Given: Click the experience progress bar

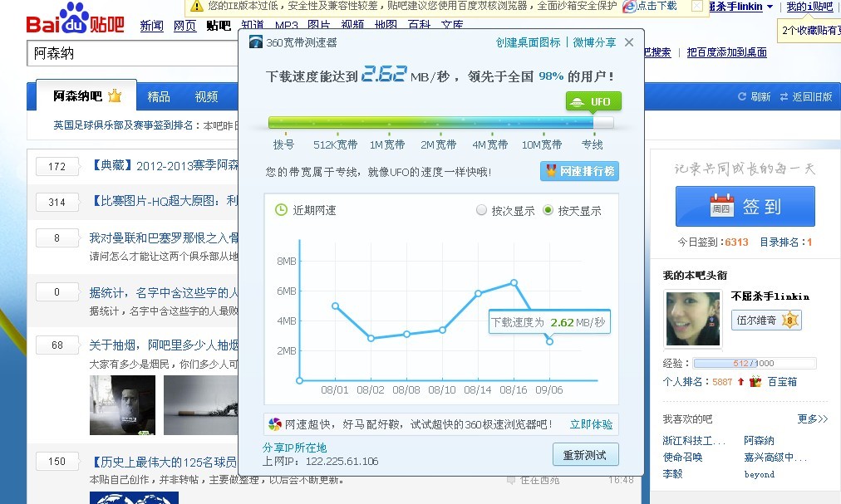Looking at the screenshot, I should (755, 363).
